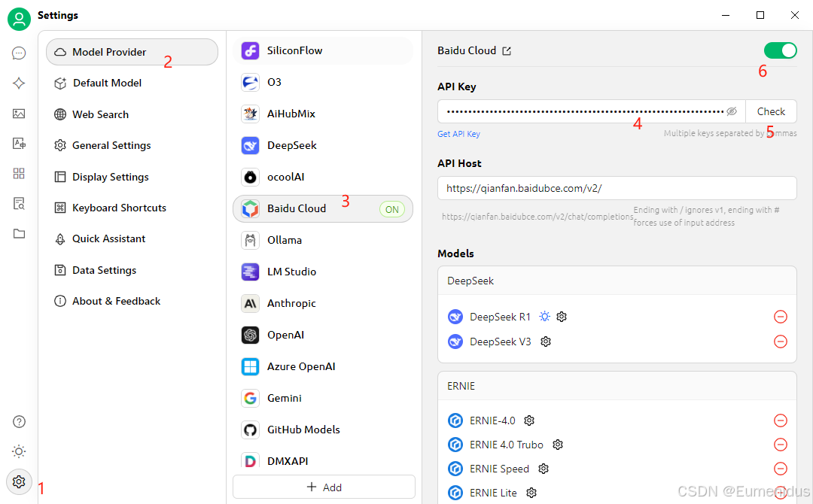This screenshot has width=813, height=504.
Task: Click the ERNIE model group header
Action: (x=617, y=386)
